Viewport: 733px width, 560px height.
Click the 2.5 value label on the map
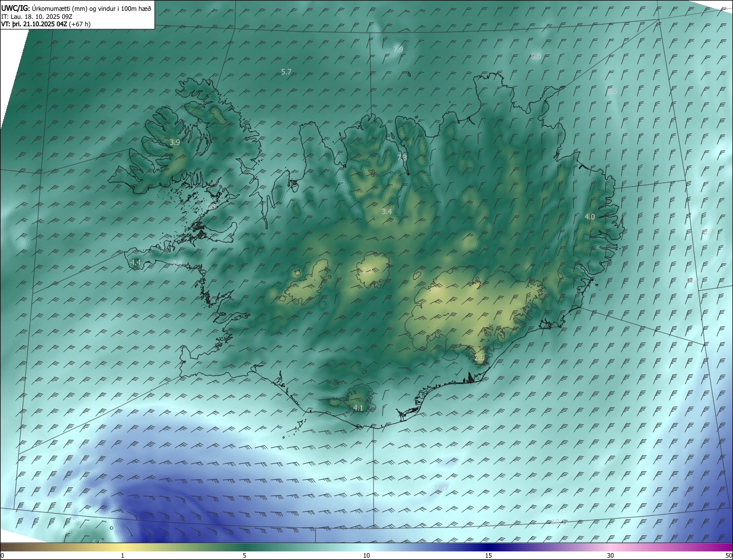click(480, 358)
